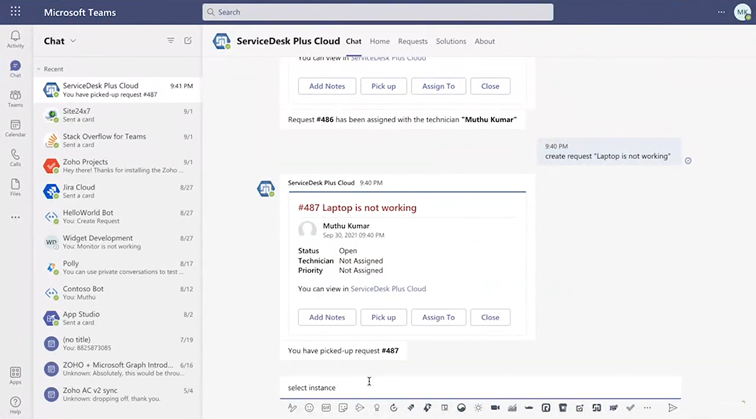Start a new chat compose icon
Viewport: 756px width, 419px height.
click(188, 41)
